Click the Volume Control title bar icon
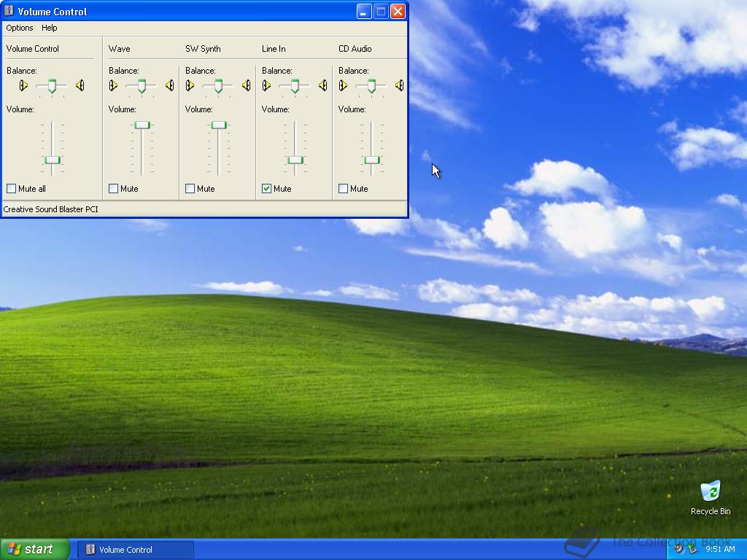 (x=9, y=11)
